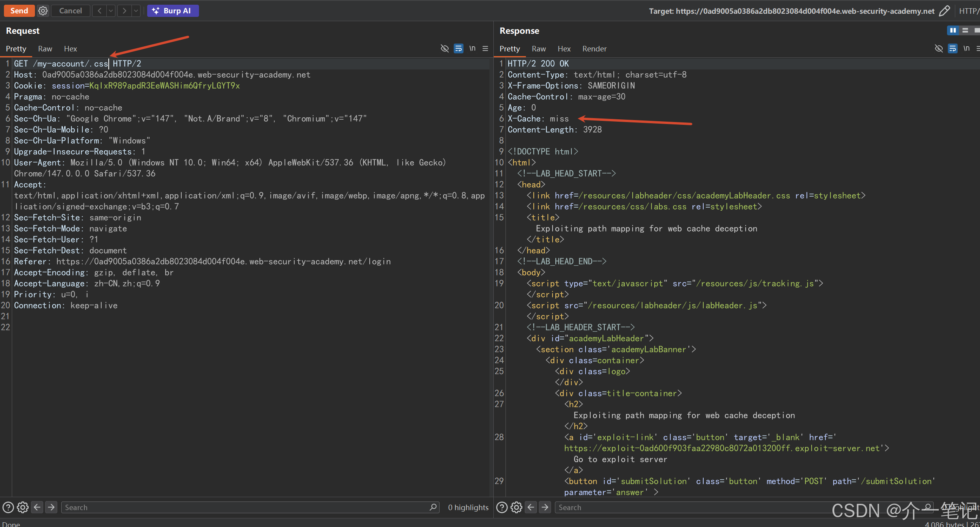Image resolution: width=980 pixels, height=527 pixels.
Task: Open Request search settings gear
Action: 23,507
